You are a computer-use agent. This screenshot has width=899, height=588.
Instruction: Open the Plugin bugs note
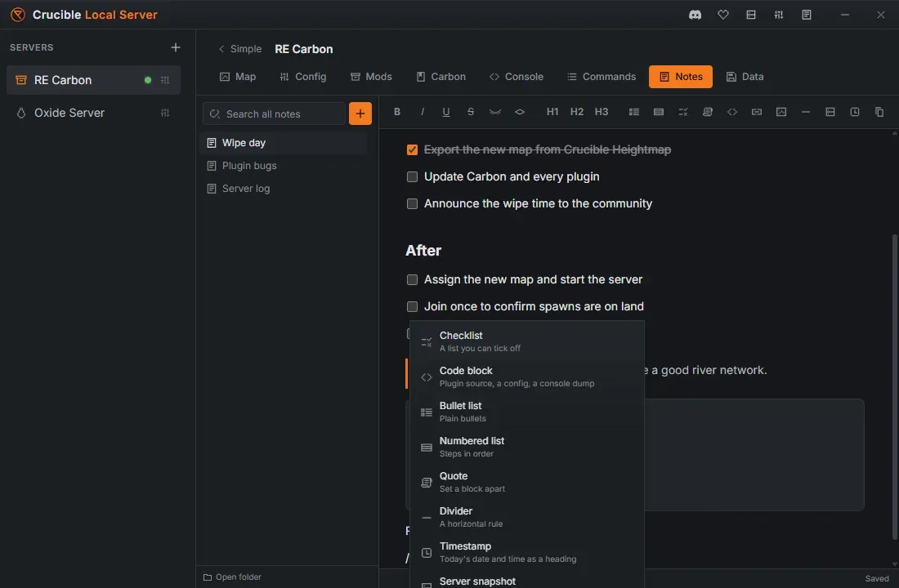click(284, 166)
